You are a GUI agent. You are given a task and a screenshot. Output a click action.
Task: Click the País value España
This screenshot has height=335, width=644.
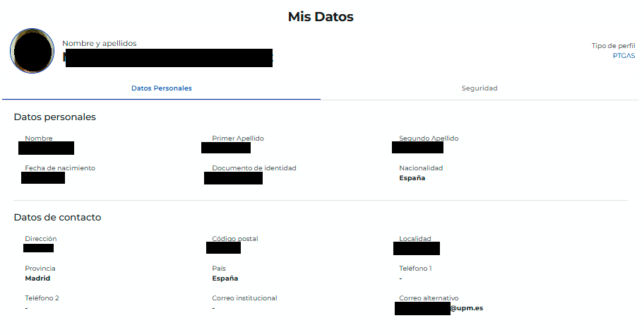pyautogui.click(x=225, y=278)
